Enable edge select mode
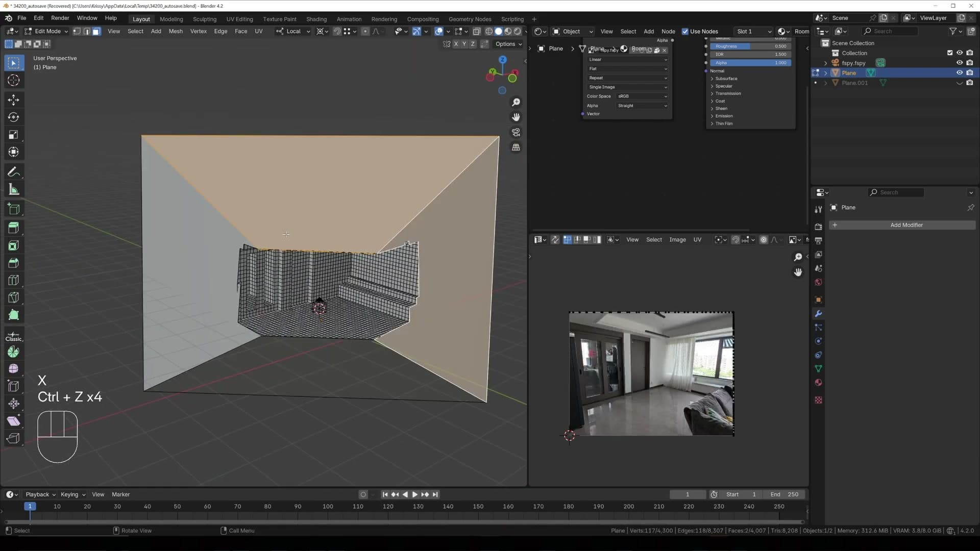Viewport: 980px width, 551px height. (x=86, y=31)
